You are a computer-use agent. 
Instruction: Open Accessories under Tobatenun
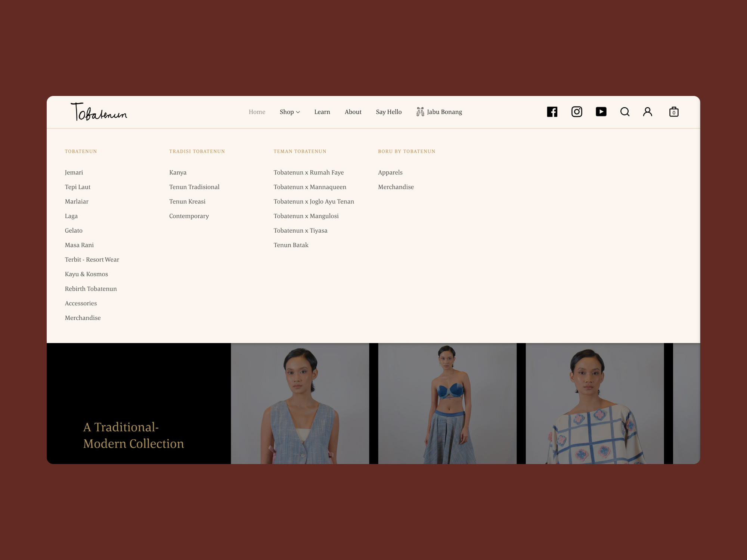pos(81,304)
